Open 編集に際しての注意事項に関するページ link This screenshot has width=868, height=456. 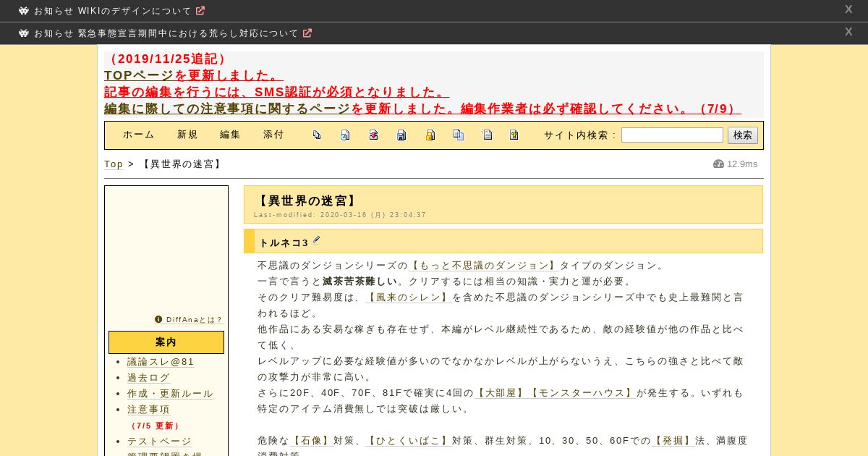point(227,109)
